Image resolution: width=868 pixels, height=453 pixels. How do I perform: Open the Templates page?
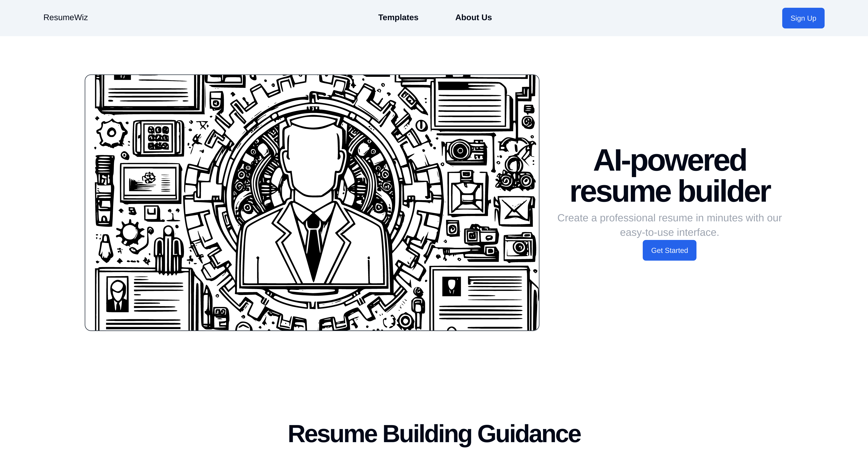pyautogui.click(x=398, y=17)
